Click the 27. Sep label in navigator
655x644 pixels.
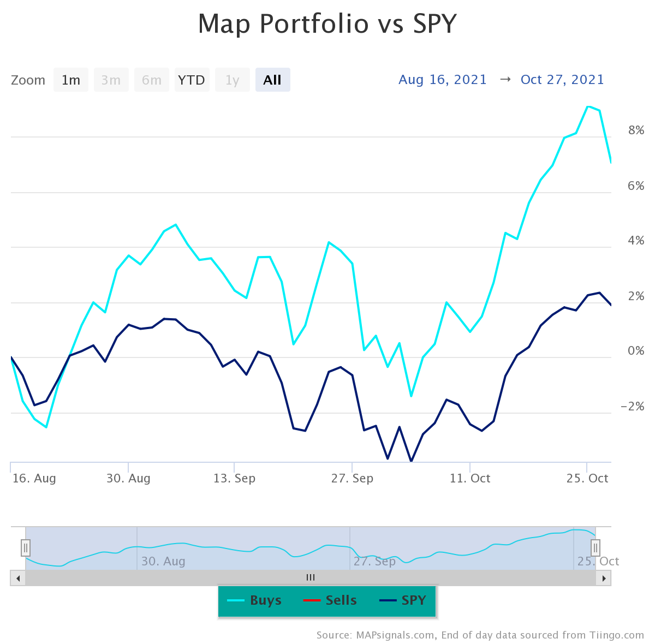[374, 561]
